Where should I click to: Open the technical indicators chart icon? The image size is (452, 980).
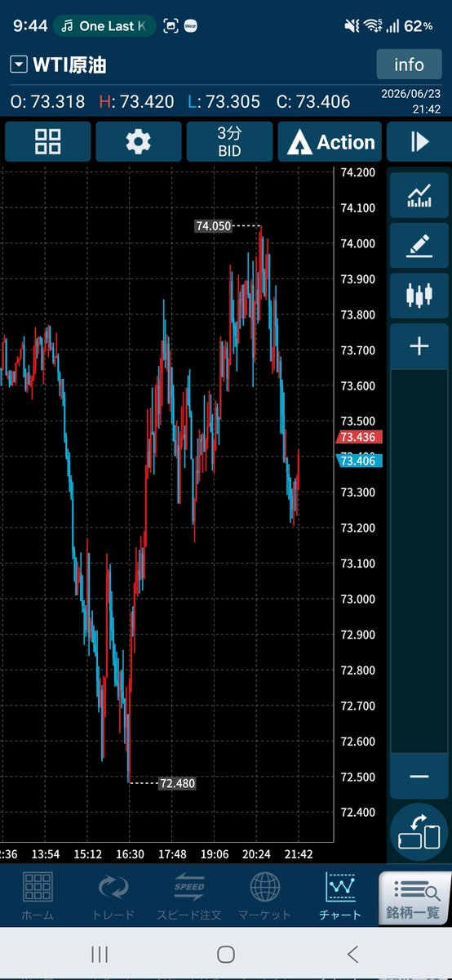point(419,194)
